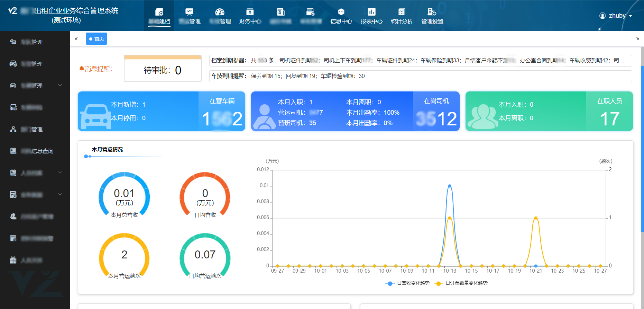
Task: Click the gauge dashboard icon in top navigation
Action: click(220, 12)
